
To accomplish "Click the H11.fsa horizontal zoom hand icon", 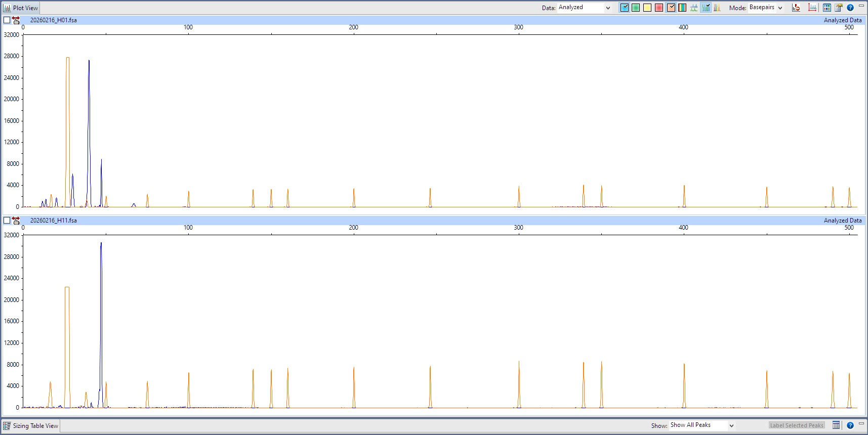I will [x=16, y=221].
